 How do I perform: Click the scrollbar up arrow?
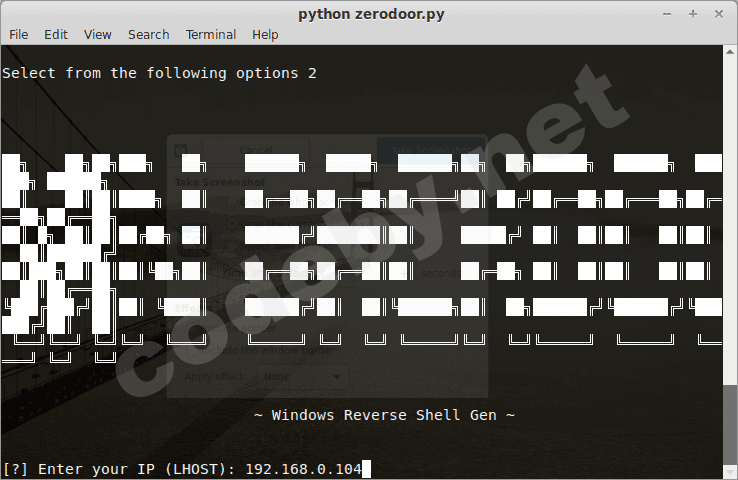pos(730,51)
